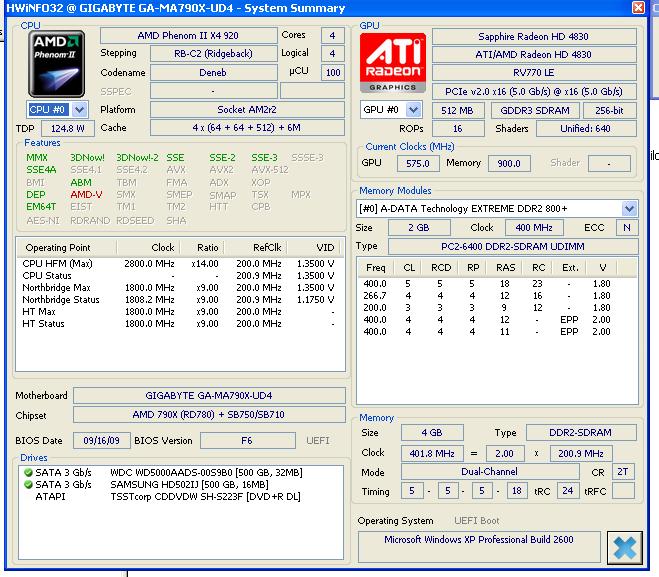Click the 124.8 W TDP value
659x577 pixels.
click(68, 129)
